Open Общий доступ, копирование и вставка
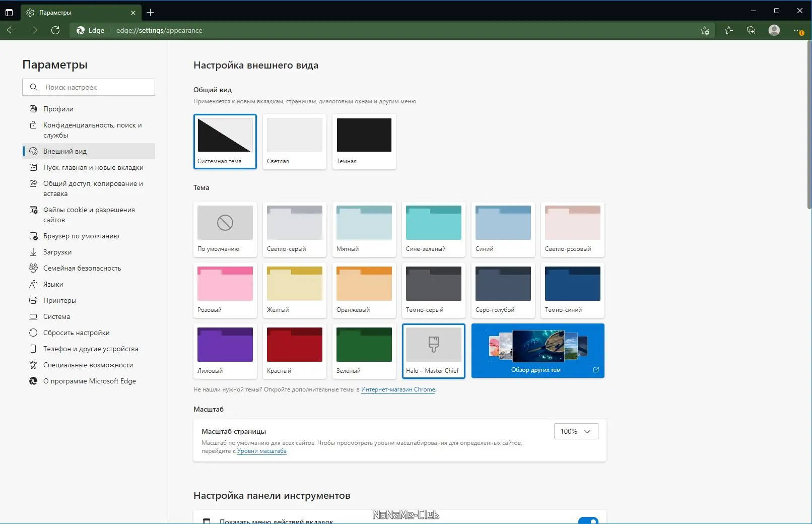Screen dimensions: 812x524 coord(89,188)
